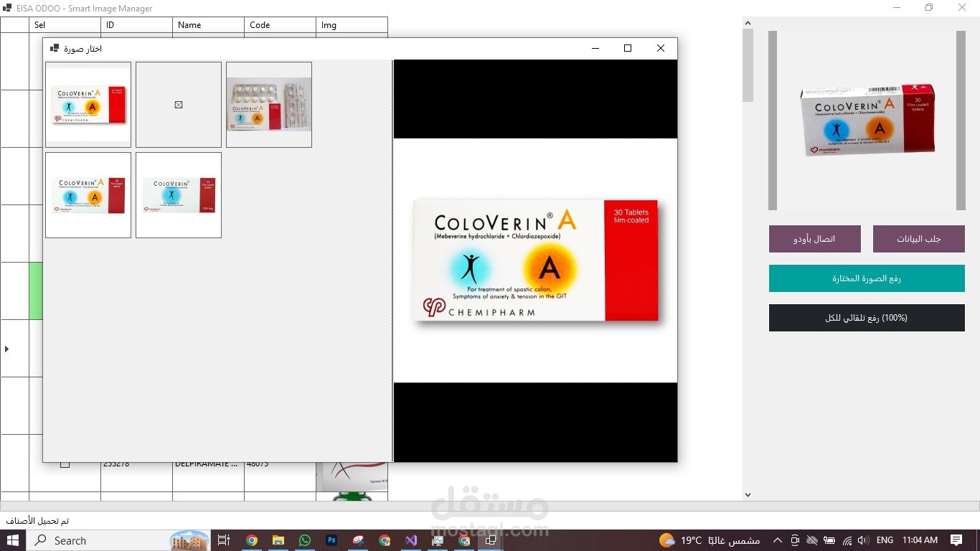Select the first Coloverin A thumbnail
980x551 pixels.
point(88,105)
